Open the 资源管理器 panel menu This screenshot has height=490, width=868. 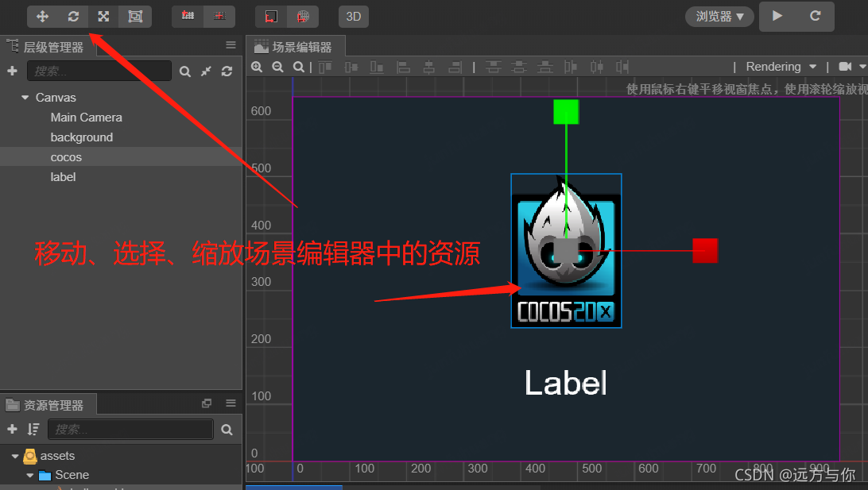pyautogui.click(x=231, y=403)
